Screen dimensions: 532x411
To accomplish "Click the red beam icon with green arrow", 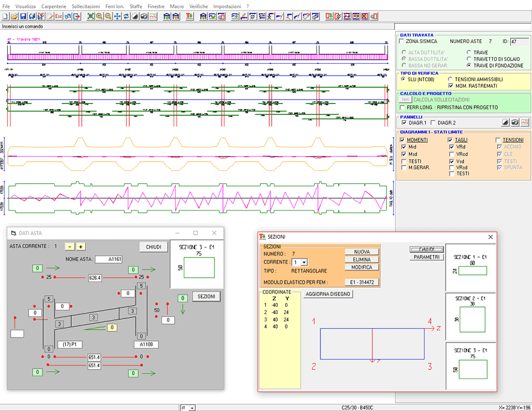I will (190, 16).
